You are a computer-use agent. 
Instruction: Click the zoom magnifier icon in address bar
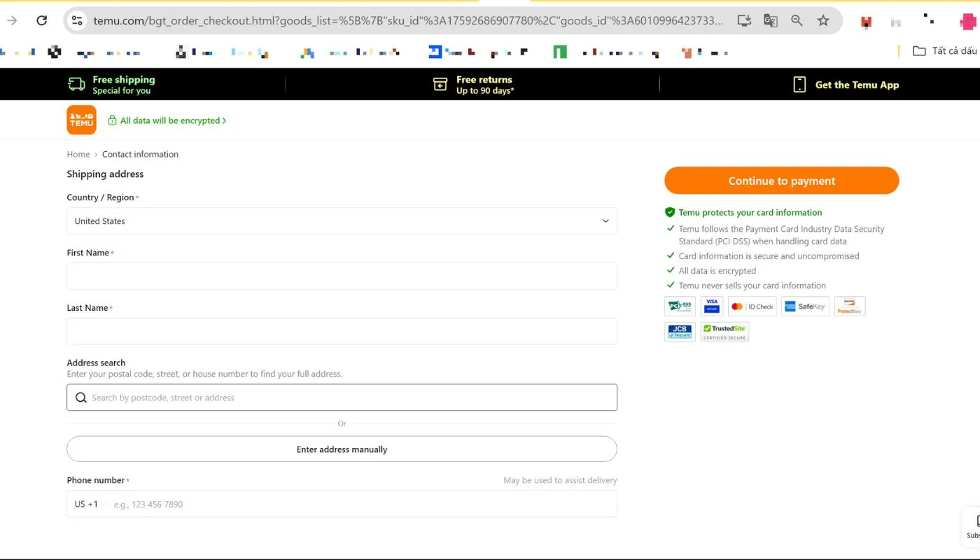click(797, 20)
